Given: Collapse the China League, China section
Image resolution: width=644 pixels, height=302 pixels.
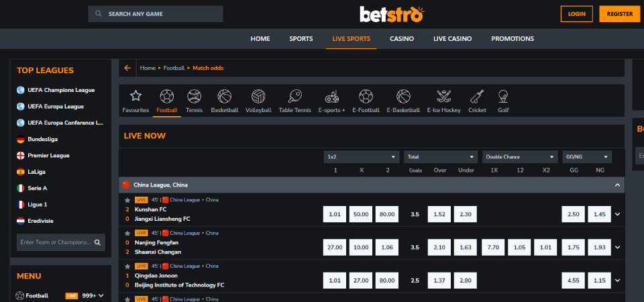Looking at the screenshot, I should (x=617, y=185).
